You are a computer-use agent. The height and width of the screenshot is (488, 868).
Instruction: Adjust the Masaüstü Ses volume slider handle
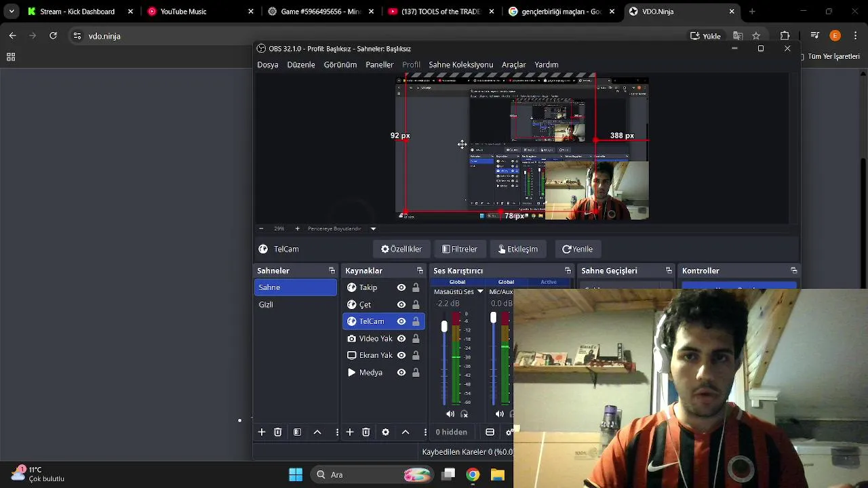(x=444, y=327)
